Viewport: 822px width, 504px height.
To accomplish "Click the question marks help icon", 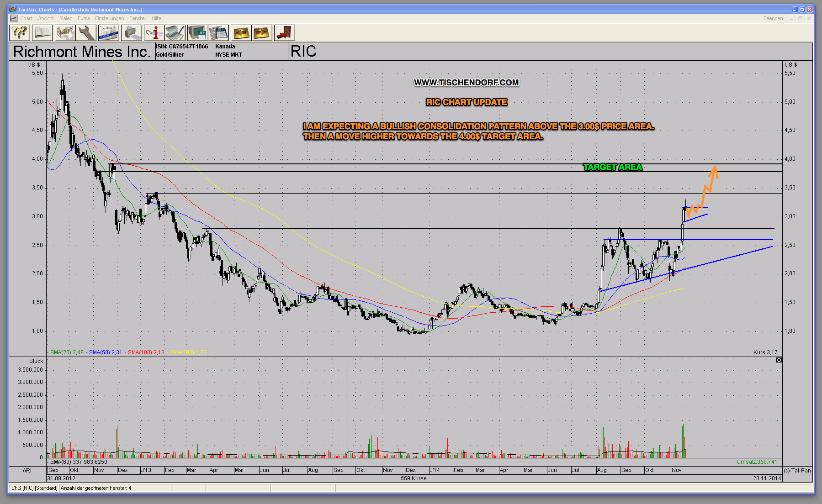I will 20,33.
